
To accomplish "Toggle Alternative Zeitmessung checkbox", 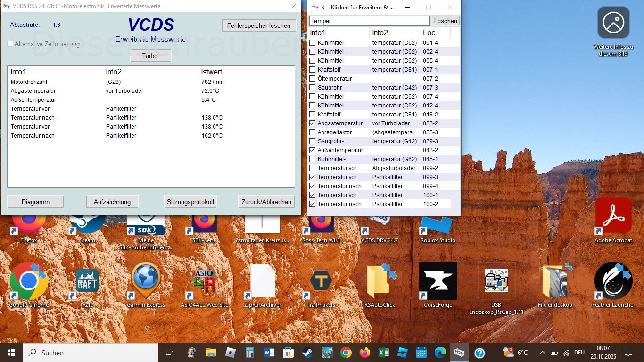I will click(x=10, y=44).
